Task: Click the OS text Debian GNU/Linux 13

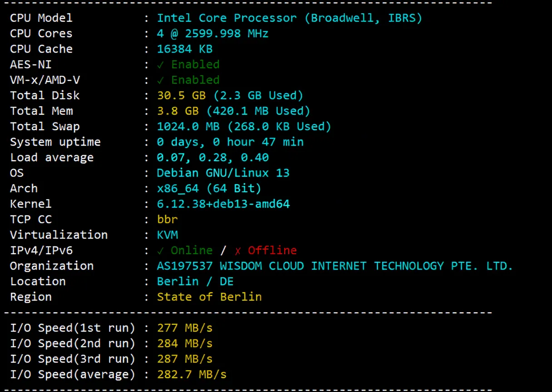Action: point(223,173)
